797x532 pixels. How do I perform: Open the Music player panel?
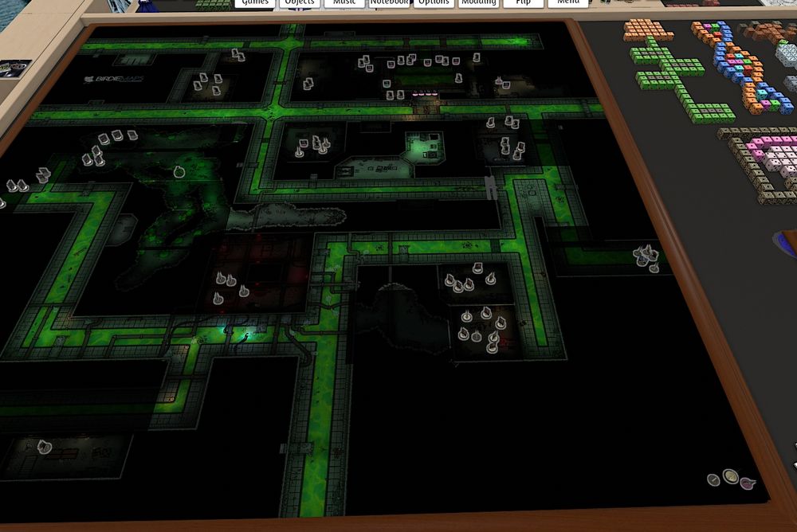(344, 3)
